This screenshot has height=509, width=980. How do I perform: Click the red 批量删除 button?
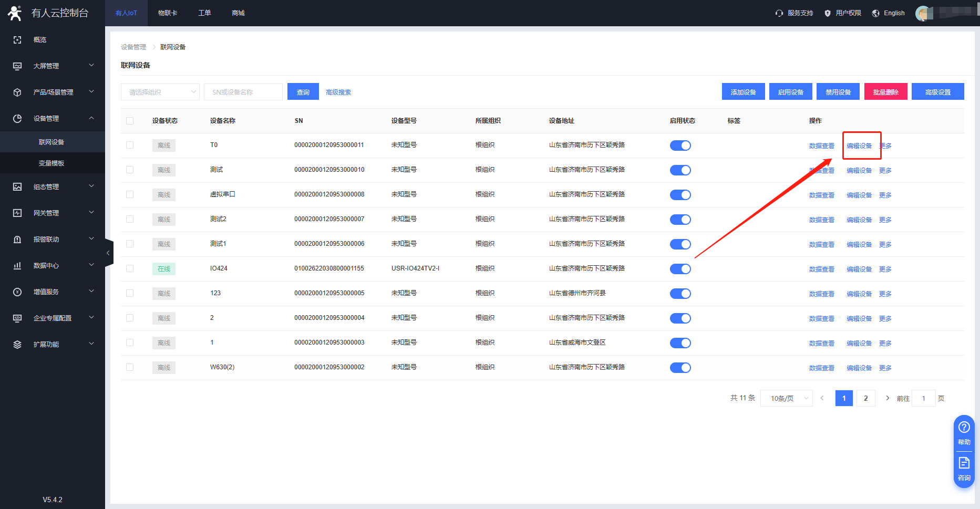885,92
